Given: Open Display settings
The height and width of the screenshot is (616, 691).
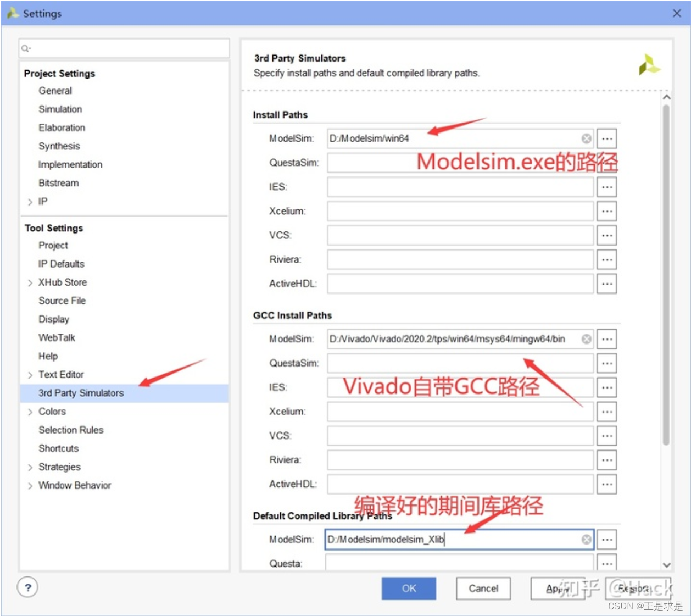Looking at the screenshot, I should [x=53, y=319].
